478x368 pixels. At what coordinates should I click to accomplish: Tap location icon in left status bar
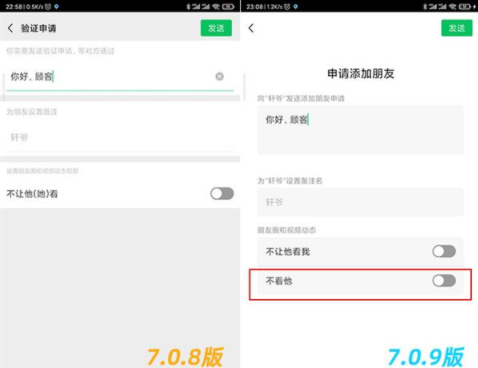(x=56, y=6)
